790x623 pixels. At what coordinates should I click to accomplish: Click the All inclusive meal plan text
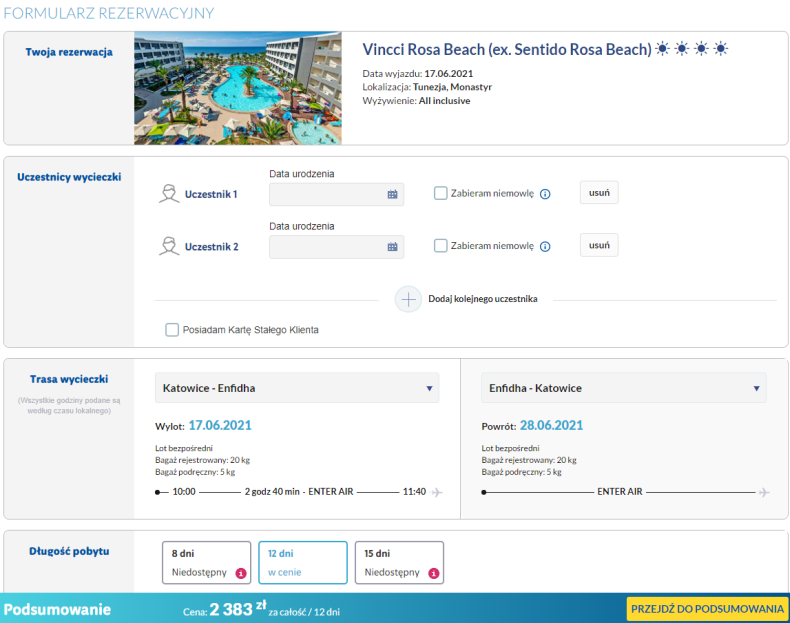point(444,101)
